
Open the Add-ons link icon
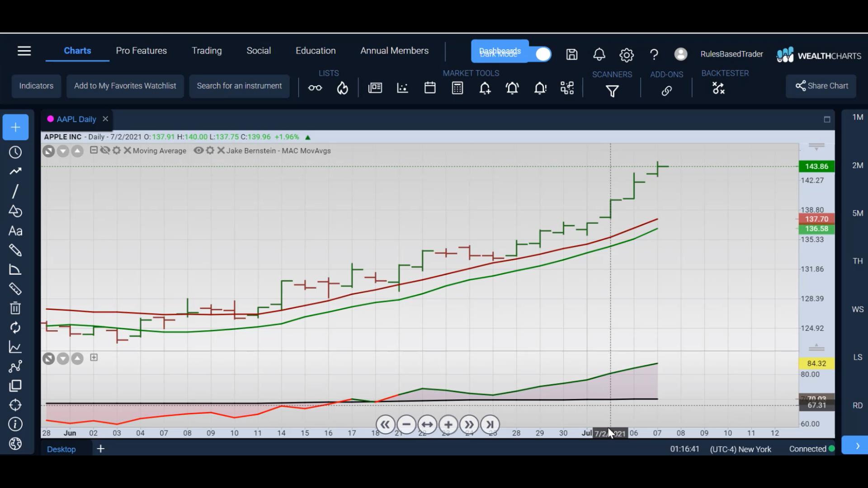(x=666, y=91)
